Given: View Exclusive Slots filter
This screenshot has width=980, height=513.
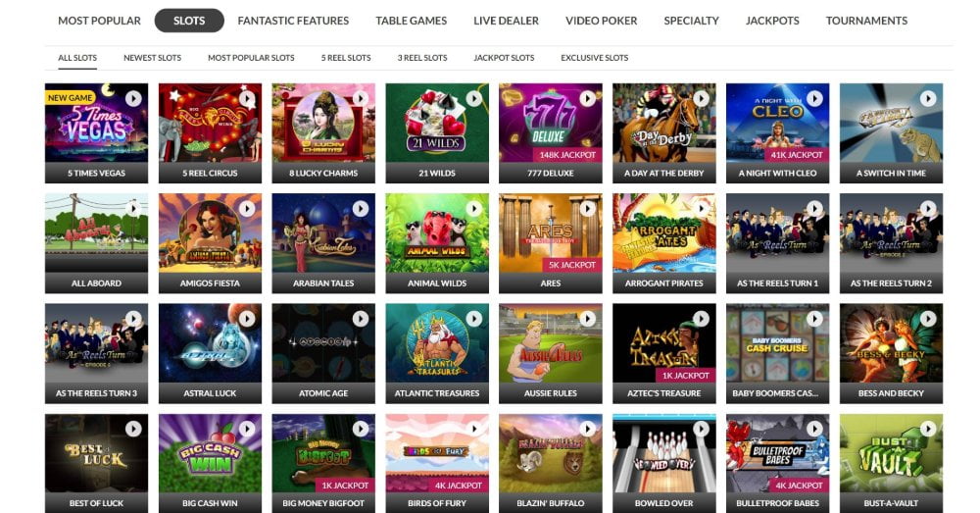Looking at the screenshot, I should pyautogui.click(x=595, y=58).
